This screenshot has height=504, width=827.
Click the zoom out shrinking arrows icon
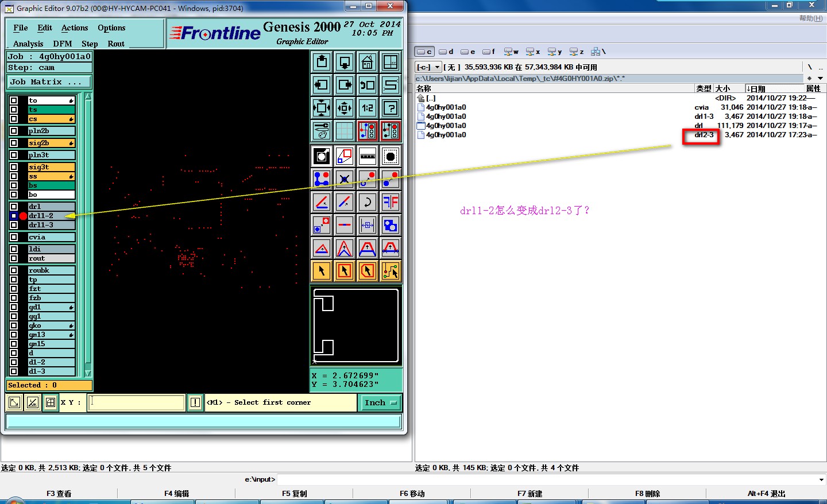point(345,107)
